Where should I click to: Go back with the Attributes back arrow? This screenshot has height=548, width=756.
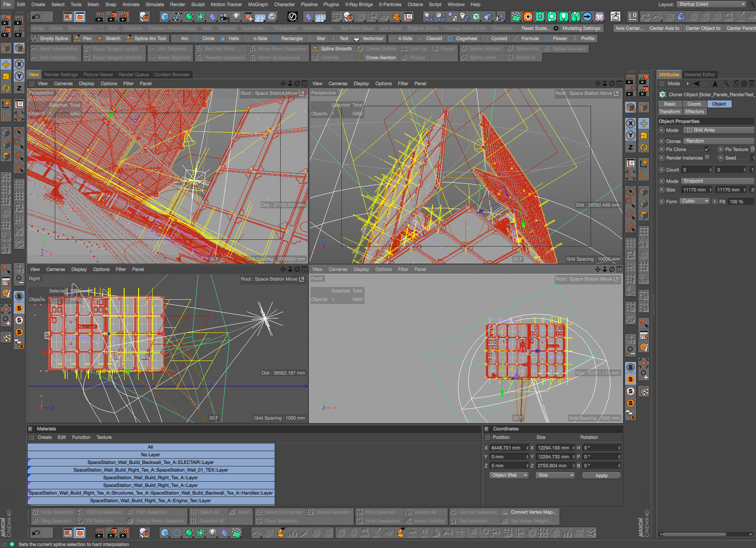696,84
